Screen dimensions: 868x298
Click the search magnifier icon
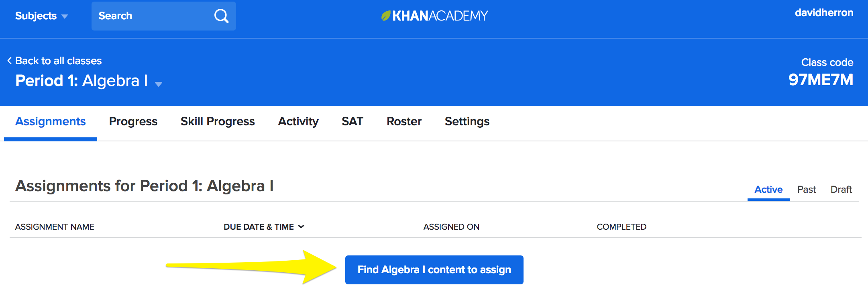pyautogui.click(x=221, y=16)
